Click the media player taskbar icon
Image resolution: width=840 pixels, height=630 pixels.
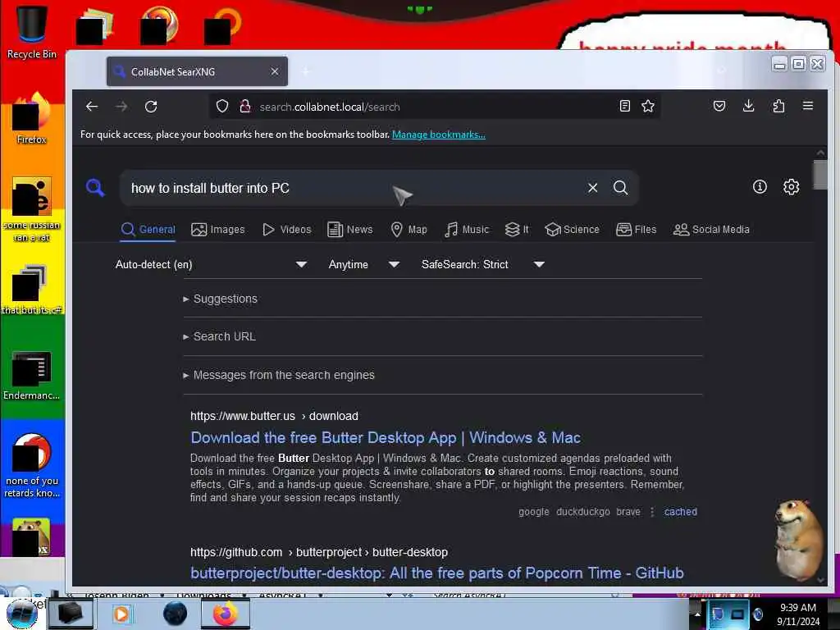click(x=121, y=614)
